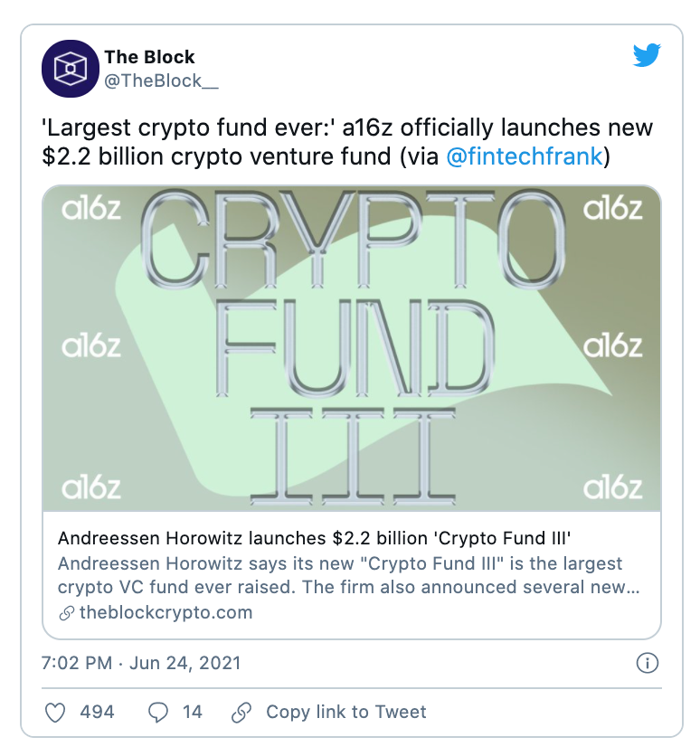Open the tweet info icon
The width and height of the screenshot is (700, 756).
[x=647, y=664]
